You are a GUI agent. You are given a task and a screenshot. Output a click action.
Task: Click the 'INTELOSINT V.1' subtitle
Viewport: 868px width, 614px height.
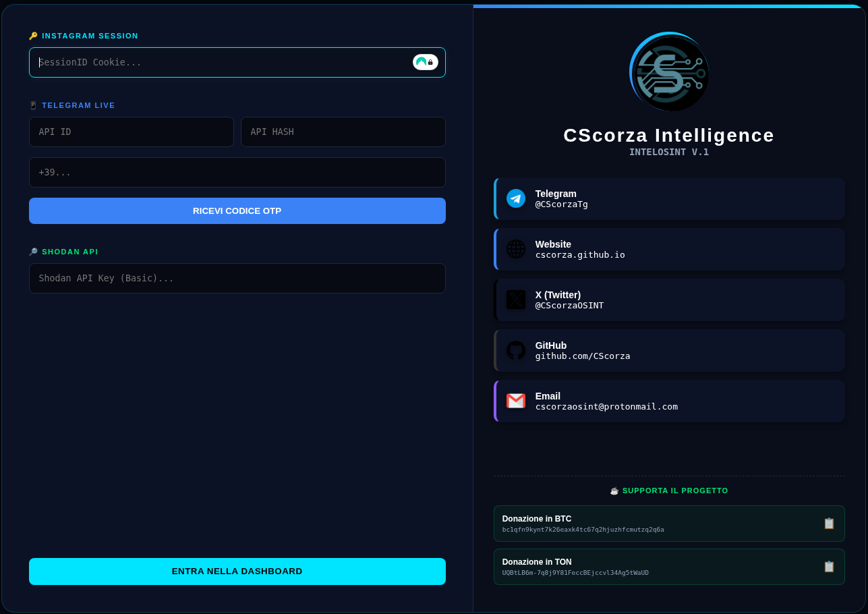coord(669,152)
